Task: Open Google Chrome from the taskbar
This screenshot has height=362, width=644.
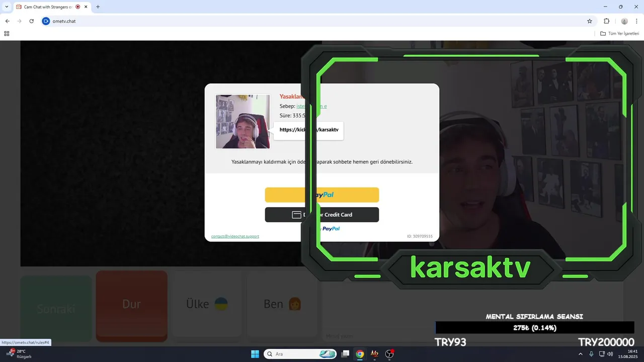Action: tap(360, 354)
